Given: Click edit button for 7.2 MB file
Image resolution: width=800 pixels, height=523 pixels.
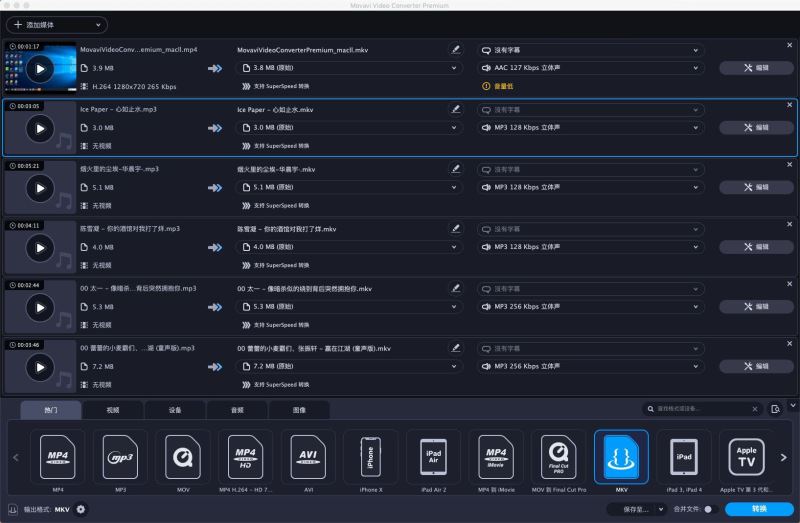Looking at the screenshot, I should [756, 366].
